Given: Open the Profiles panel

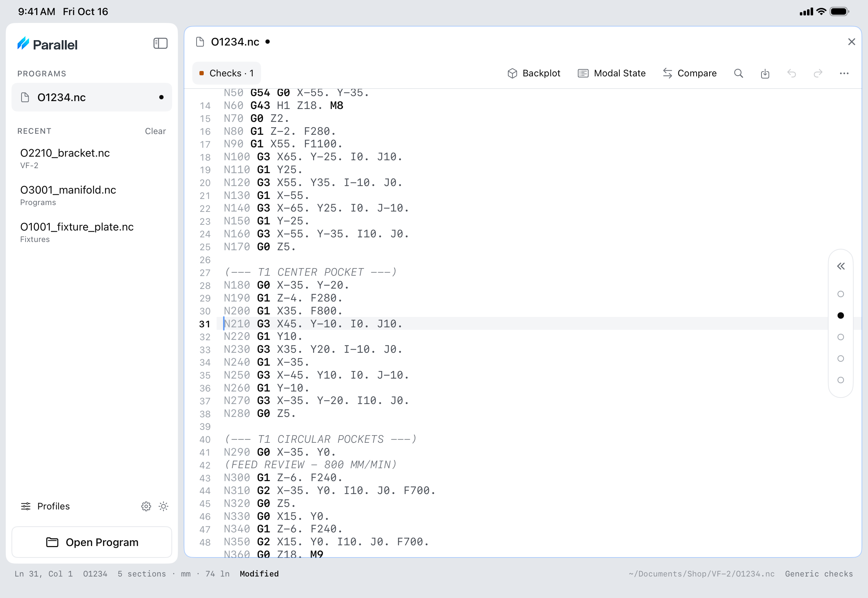Looking at the screenshot, I should tap(45, 507).
